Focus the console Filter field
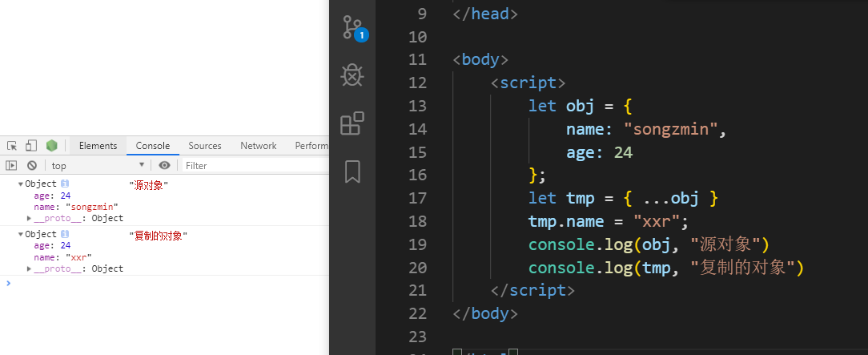The height and width of the screenshot is (355, 868). 252,166
